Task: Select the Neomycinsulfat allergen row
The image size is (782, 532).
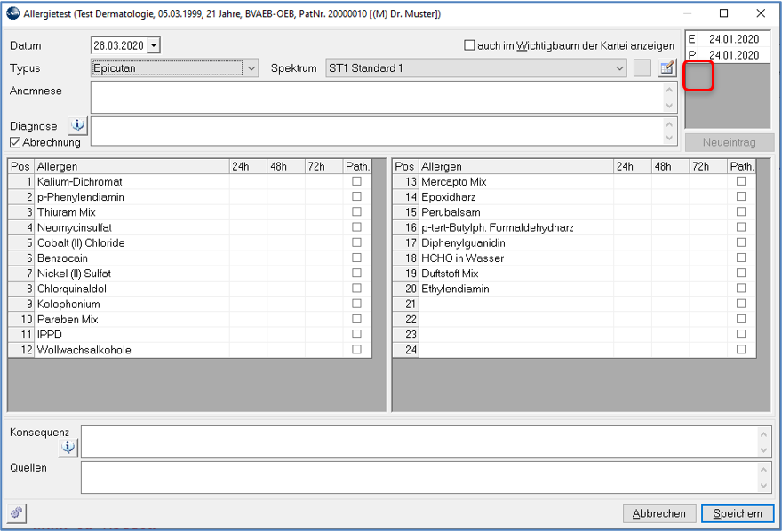Action: (x=190, y=227)
